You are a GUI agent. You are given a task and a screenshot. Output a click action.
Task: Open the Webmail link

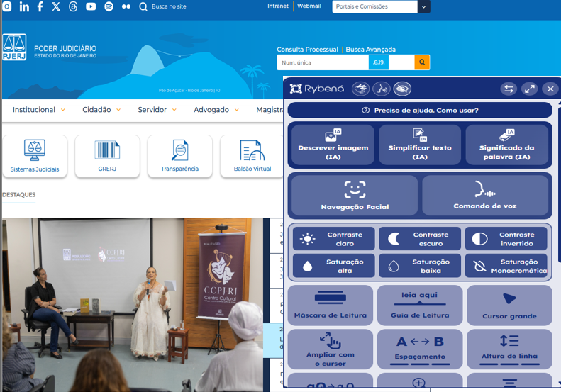[x=309, y=6]
